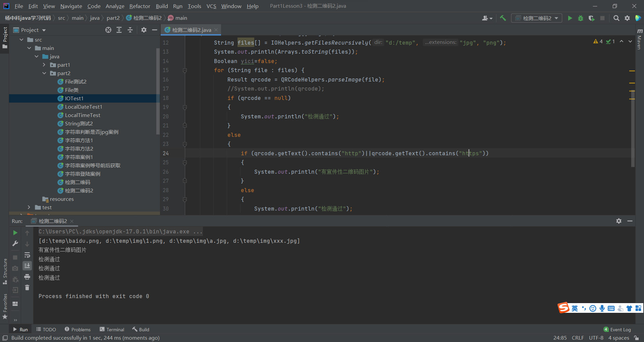Close the 检测二维码2 run tab
Viewport: 644px width, 342px height.
(x=72, y=221)
